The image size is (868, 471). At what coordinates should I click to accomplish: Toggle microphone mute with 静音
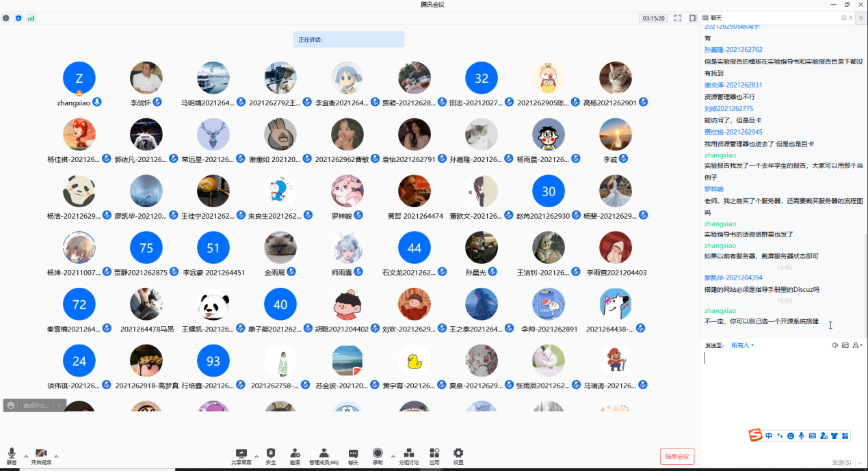[x=12, y=455]
